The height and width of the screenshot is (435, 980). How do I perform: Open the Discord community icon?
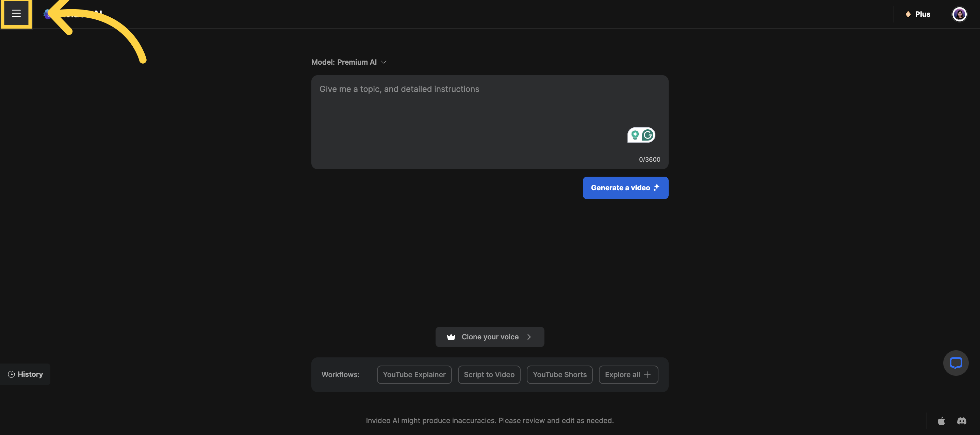tap(961, 421)
